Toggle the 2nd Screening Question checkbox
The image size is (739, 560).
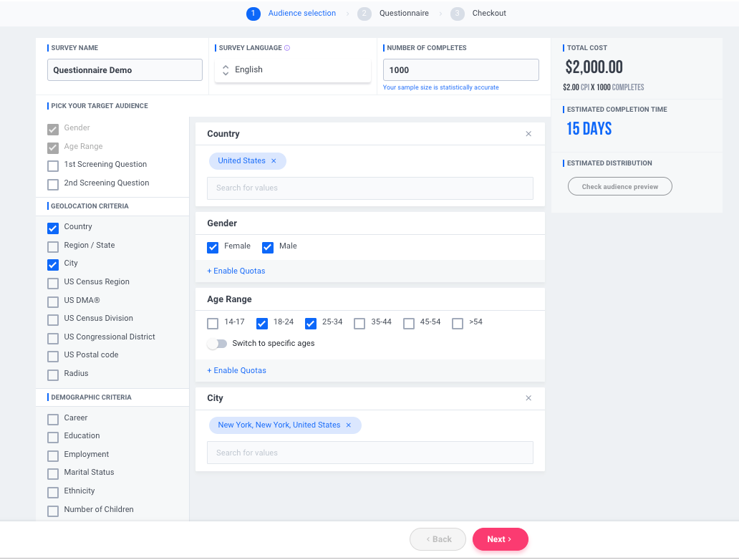coord(53,184)
